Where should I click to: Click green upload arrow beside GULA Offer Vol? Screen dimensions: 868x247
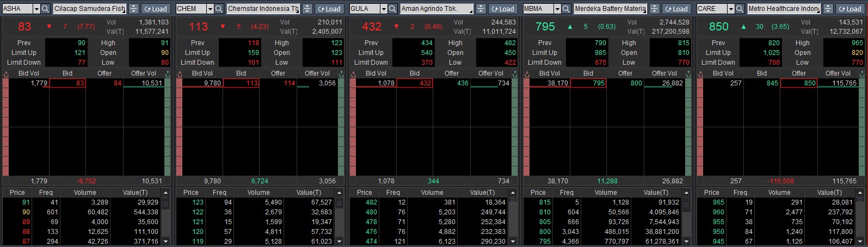tap(514, 73)
